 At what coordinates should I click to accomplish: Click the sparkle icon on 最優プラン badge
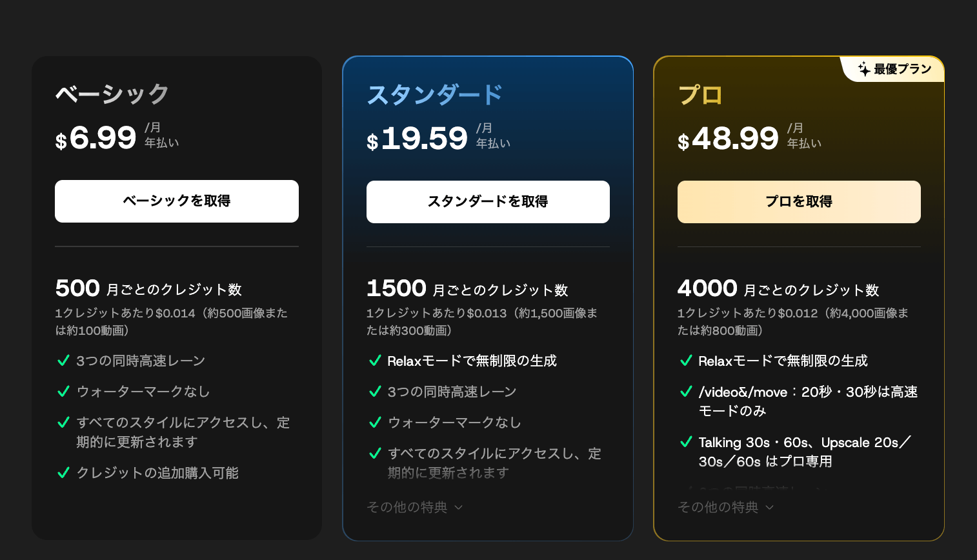tap(863, 69)
